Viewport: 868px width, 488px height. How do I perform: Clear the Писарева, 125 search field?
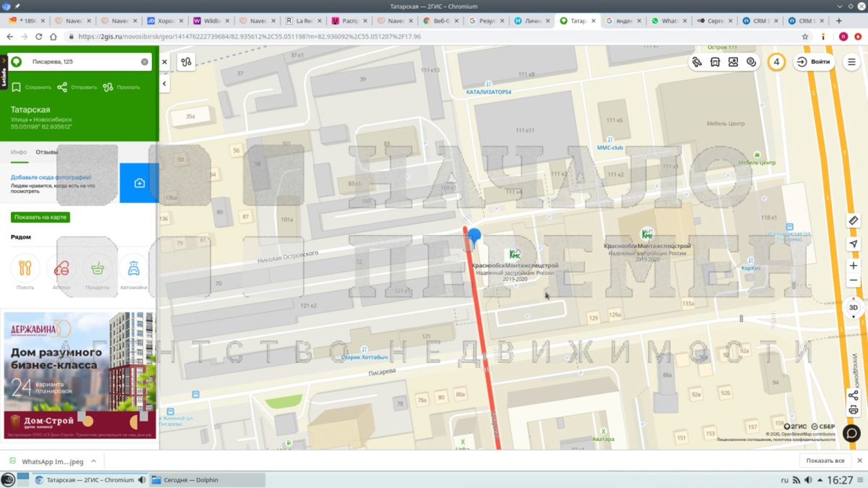click(x=145, y=62)
